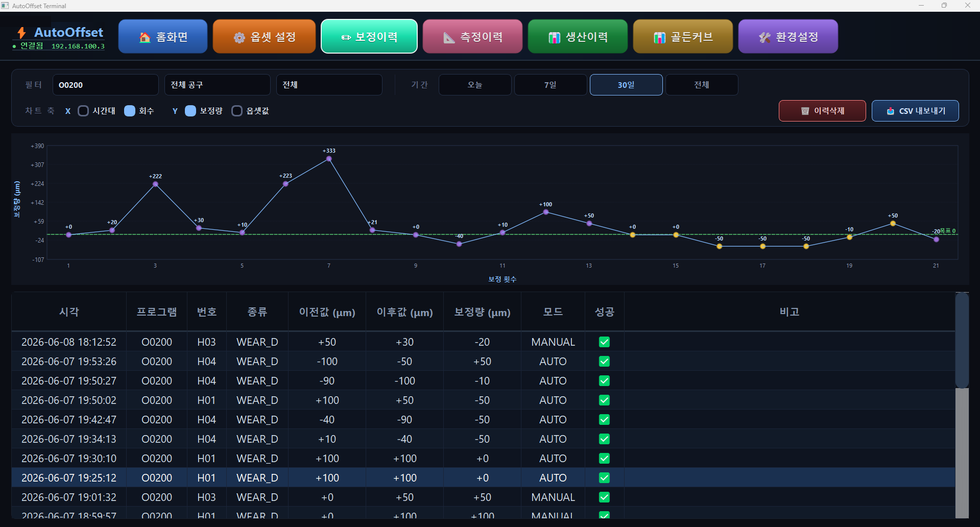Viewport: 980px width, 527px height.
Task: Click the tools icon on 환경설정 tab
Action: point(764,37)
